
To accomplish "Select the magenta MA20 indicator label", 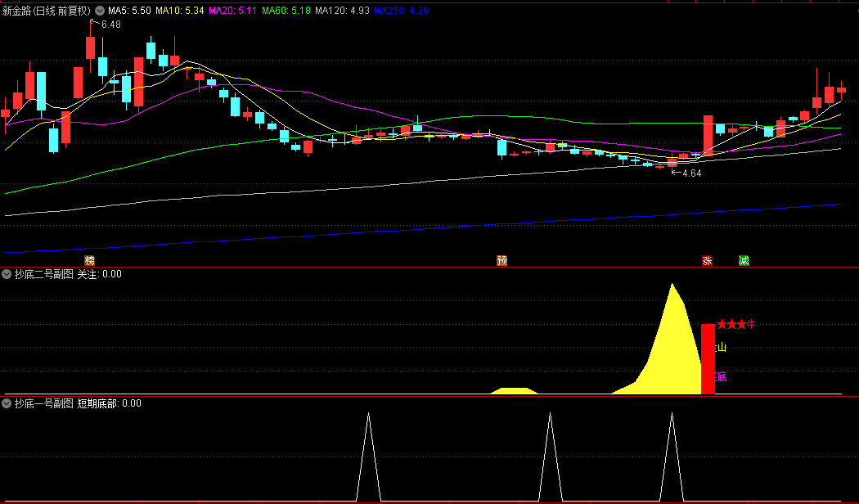I will point(232,11).
